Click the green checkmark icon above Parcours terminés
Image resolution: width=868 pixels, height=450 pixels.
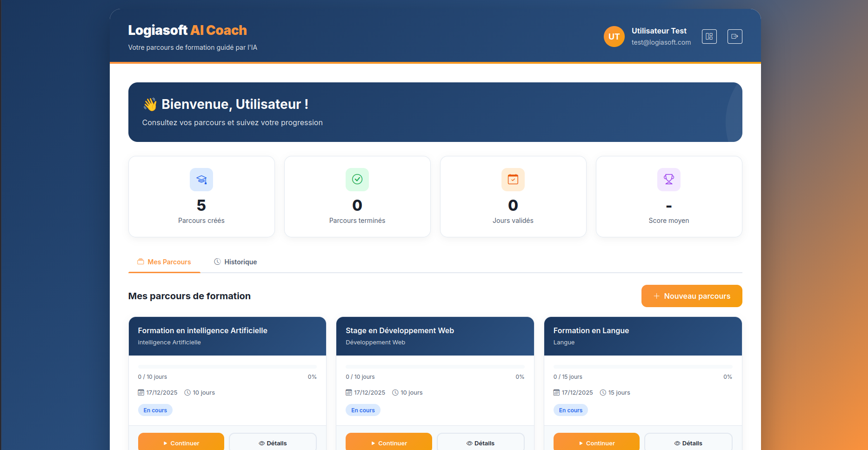357,180
